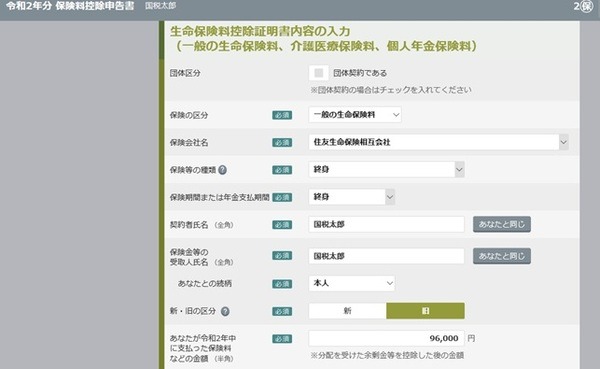600x369 pixels.
Task: Click the scrollbar thumb left of form
Action: (161, 40)
